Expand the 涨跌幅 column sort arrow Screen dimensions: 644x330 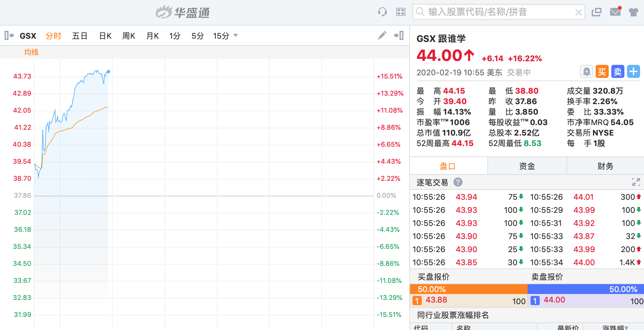pyautogui.click(x=627, y=327)
